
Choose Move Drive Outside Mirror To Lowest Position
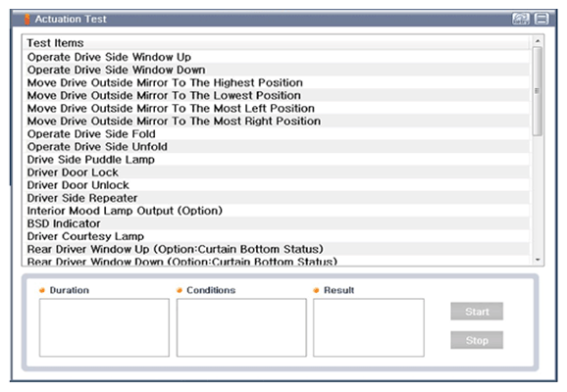[278, 95]
